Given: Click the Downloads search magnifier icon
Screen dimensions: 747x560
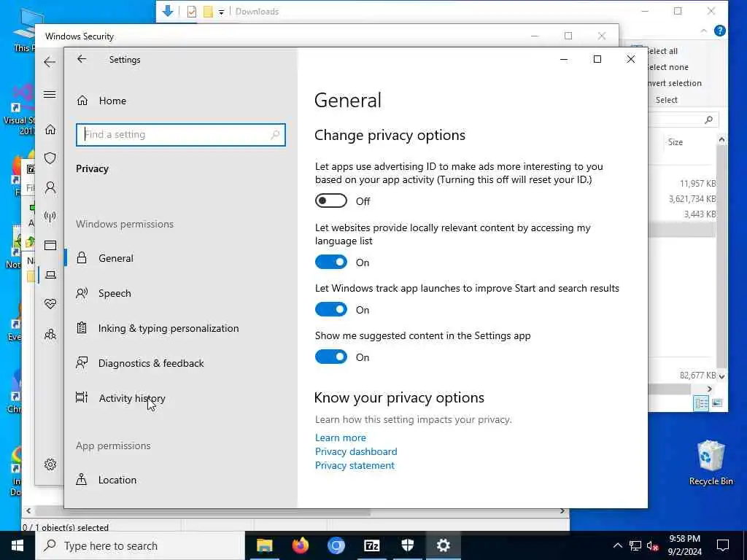Looking at the screenshot, I should click(708, 120).
